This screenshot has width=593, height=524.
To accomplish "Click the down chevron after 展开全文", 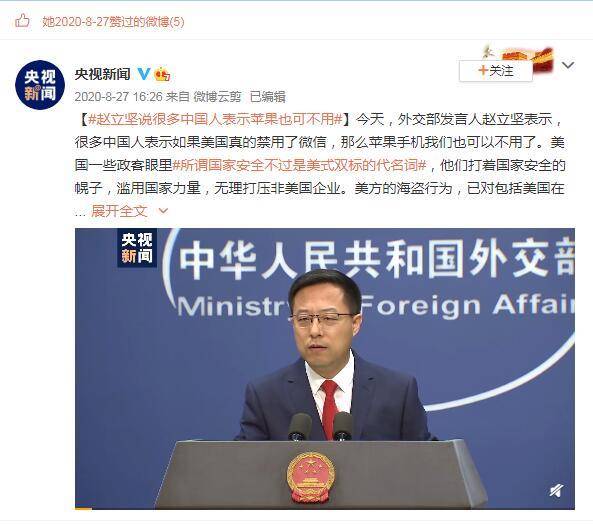I will [163, 211].
